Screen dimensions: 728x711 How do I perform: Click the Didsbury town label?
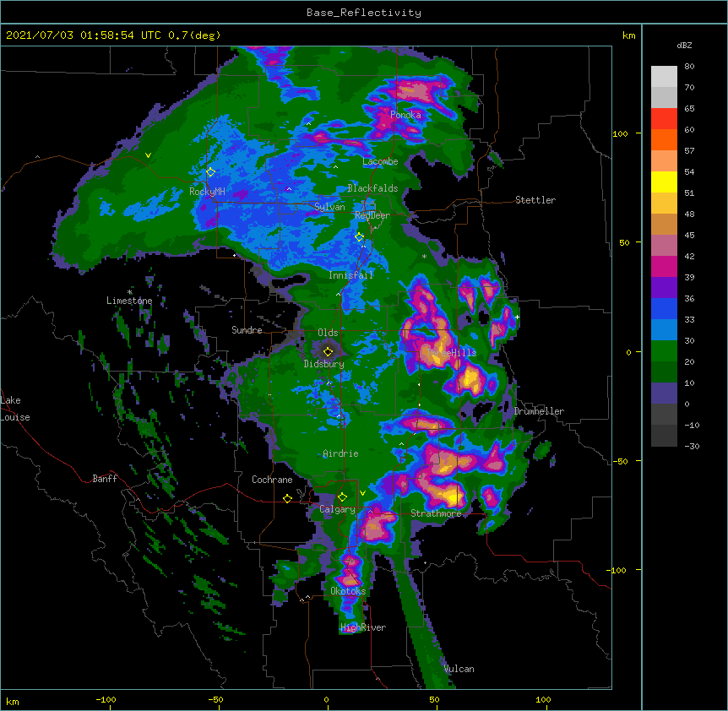click(x=323, y=364)
